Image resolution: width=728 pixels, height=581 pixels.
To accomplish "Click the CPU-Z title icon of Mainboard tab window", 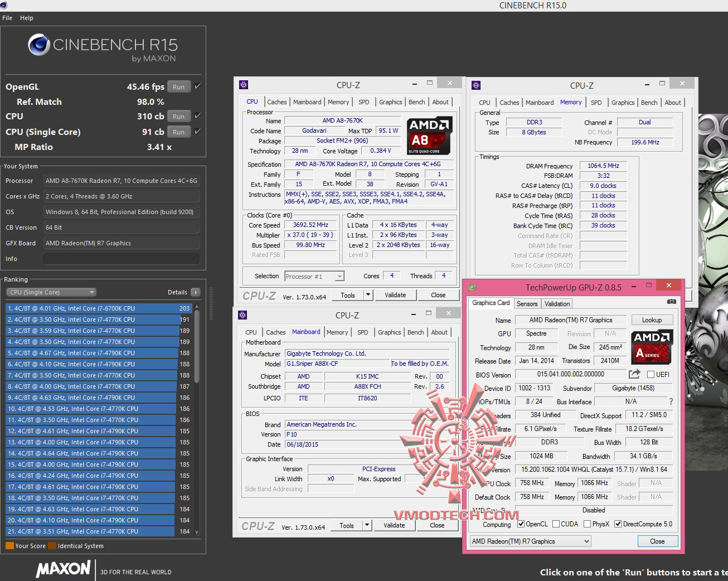I will coord(242,315).
